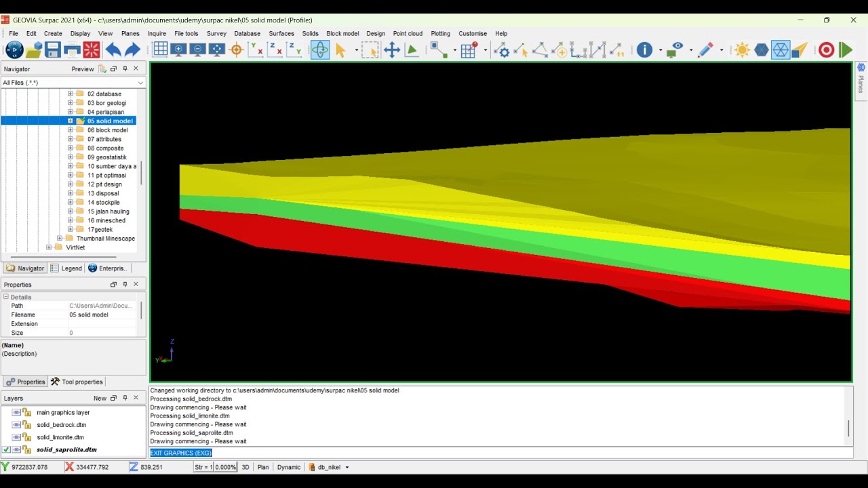Click the message log vertical scrollbar
This screenshot has height=488, width=868.
point(848,428)
